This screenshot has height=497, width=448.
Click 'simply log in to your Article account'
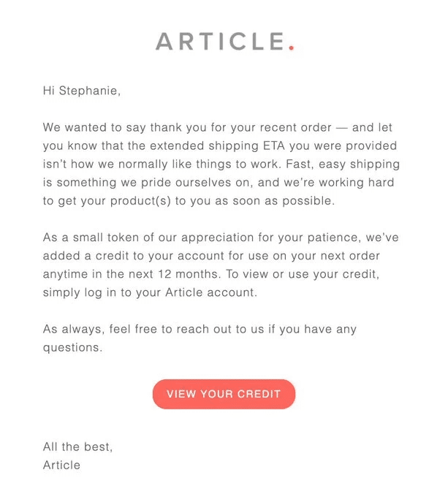click(150, 292)
